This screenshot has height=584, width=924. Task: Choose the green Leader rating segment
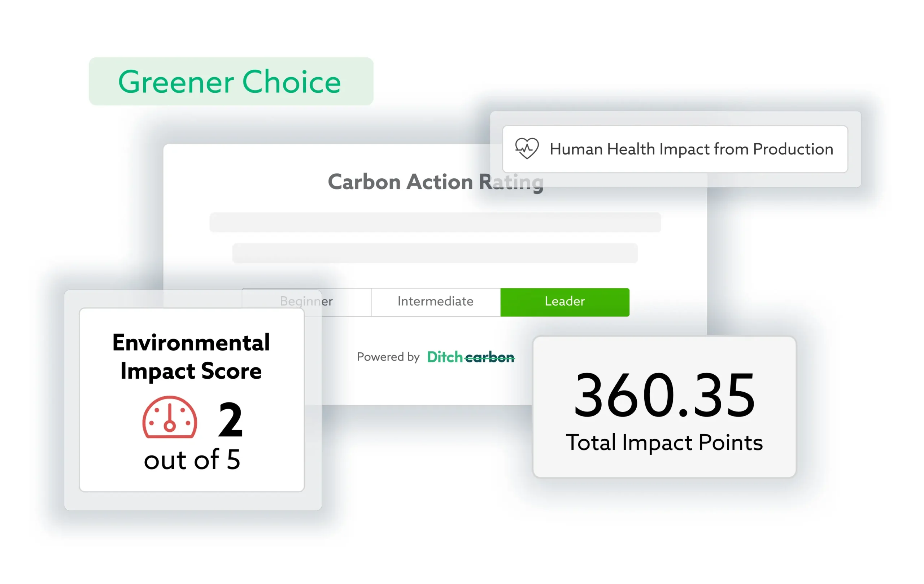[565, 302]
